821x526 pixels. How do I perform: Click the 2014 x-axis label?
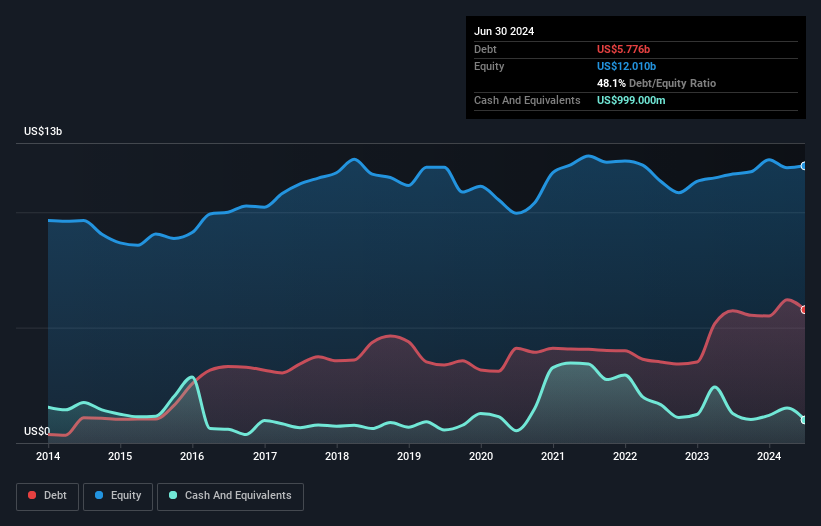point(48,456)
